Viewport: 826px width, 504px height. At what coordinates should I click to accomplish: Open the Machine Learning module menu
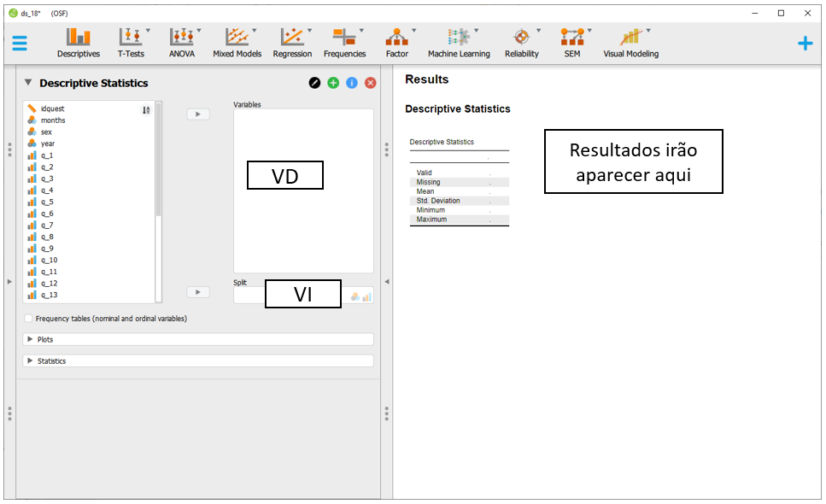pos(459,43)
